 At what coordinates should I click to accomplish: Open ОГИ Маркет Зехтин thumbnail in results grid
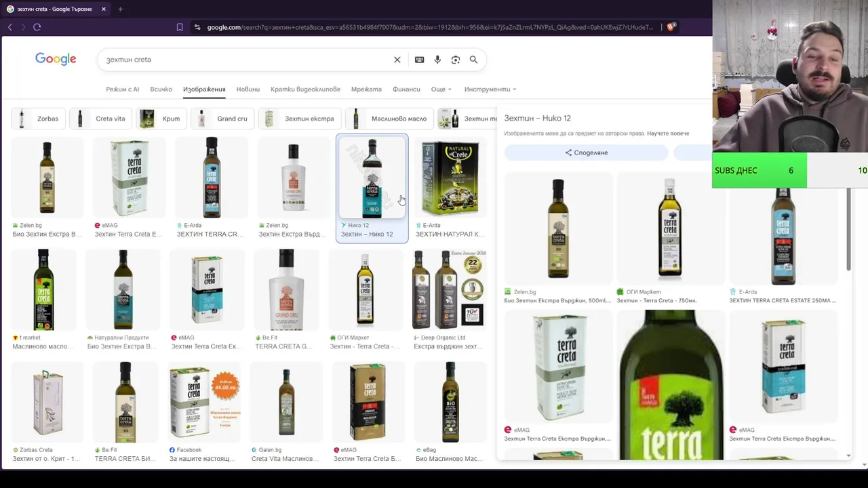tap(366, 290)
